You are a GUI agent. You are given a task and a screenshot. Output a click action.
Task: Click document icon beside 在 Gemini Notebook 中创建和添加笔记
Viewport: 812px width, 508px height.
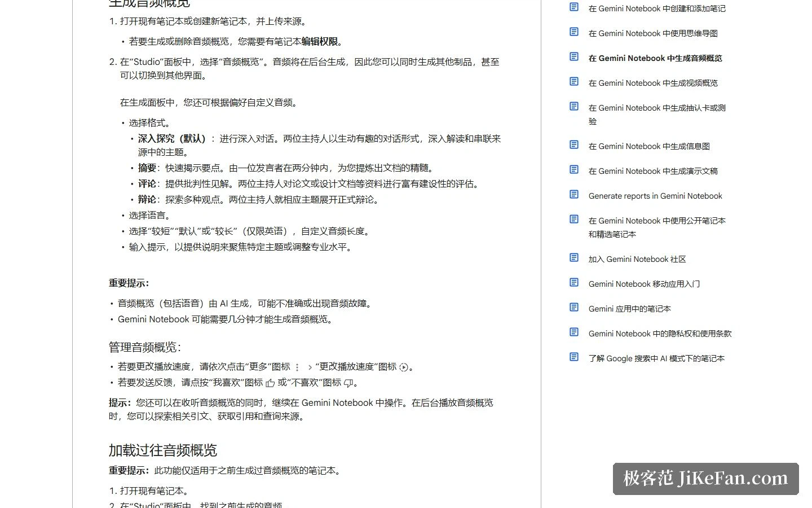574,7
